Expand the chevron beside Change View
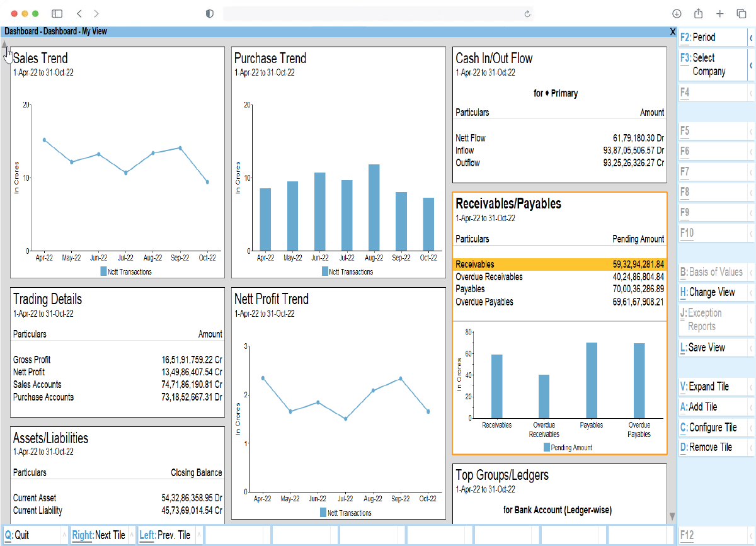This screenshot has width=756, height=546. pos(751,293)
